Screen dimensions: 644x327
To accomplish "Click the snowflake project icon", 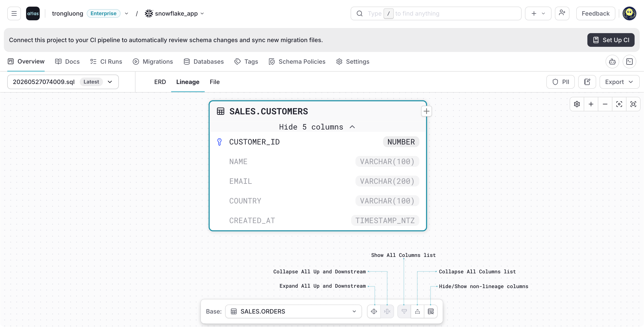I will click(x=149, y=13).
